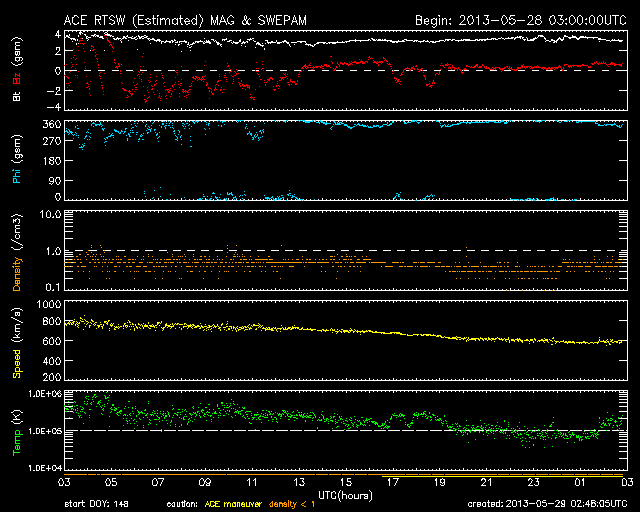Click the UTC(hours) x-axis label
640x512 pixels.
(x=344, y=494)
